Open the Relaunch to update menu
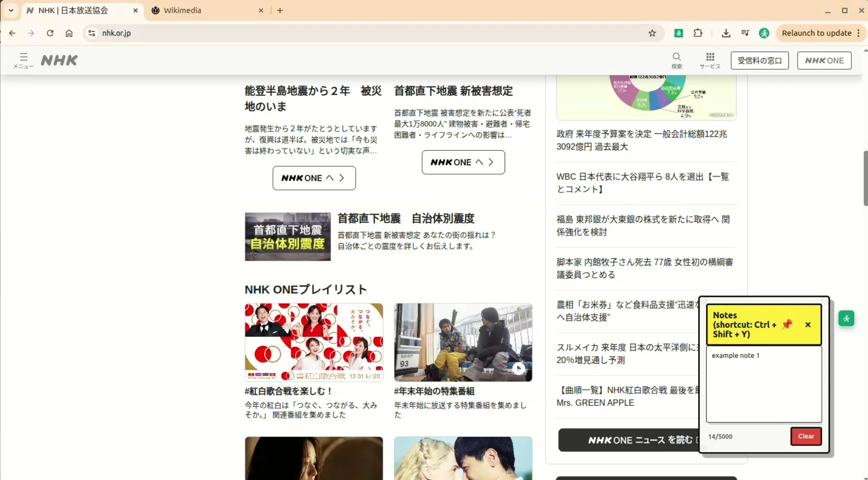This screenshot has width=868, height=480. click(821, 33)
